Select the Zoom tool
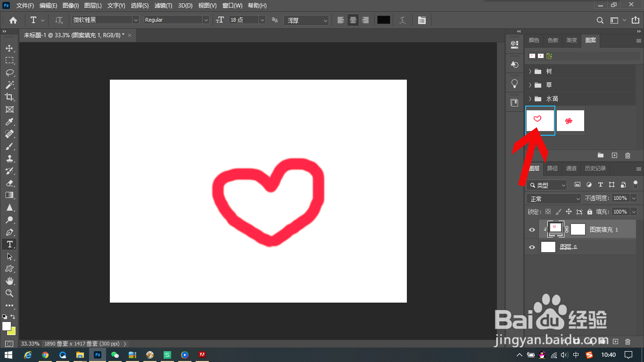Screen dimensions: 644x362 pyautogui.click(x=9, y=293)
